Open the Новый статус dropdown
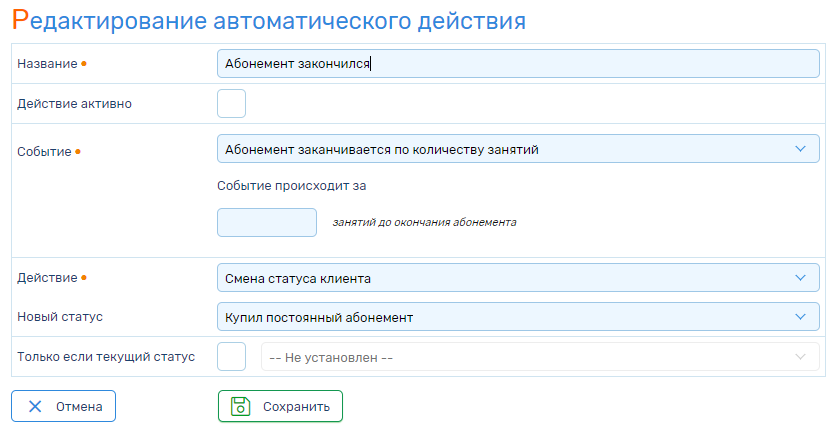833x437 pixels. click(518, 316)
